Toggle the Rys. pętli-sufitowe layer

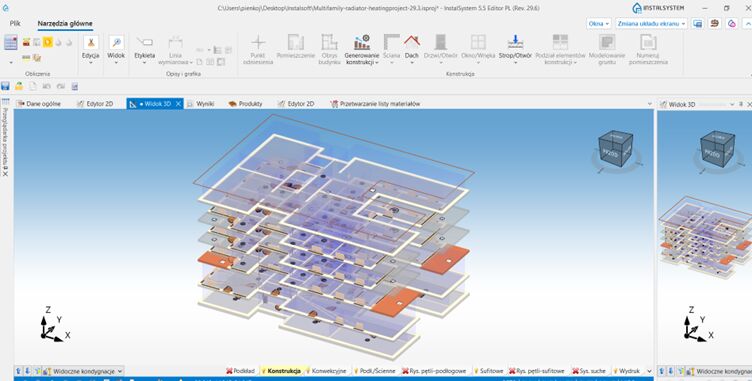point(537,371)
